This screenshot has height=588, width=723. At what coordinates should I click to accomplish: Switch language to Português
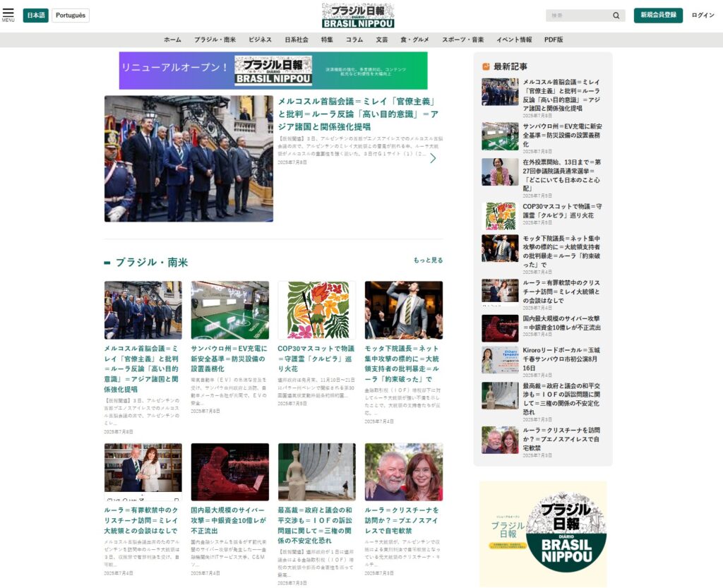point(71,16)
